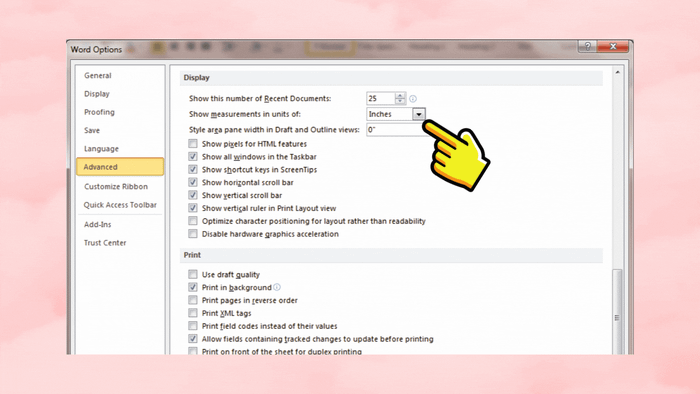Image resolution: width=700 pixels, height=394 pixels.
Task: Toggle Print in background checkbox
Action: [192, 287]
